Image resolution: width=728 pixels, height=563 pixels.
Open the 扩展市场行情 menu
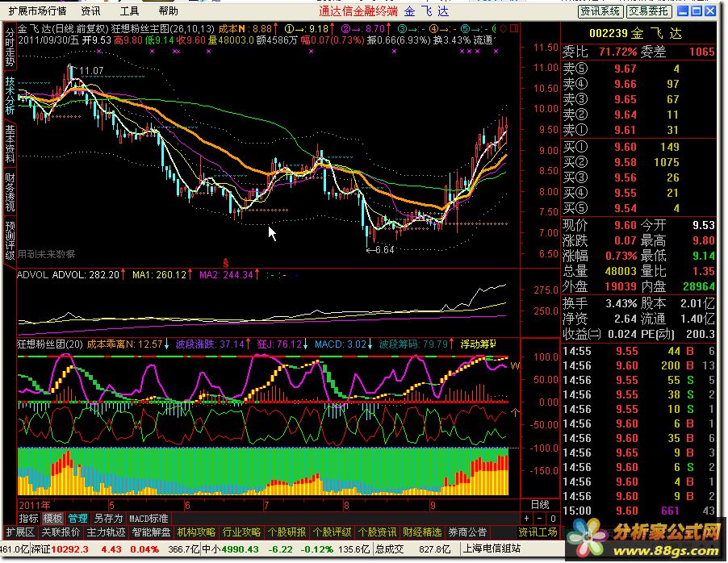(x=37, y=10)
